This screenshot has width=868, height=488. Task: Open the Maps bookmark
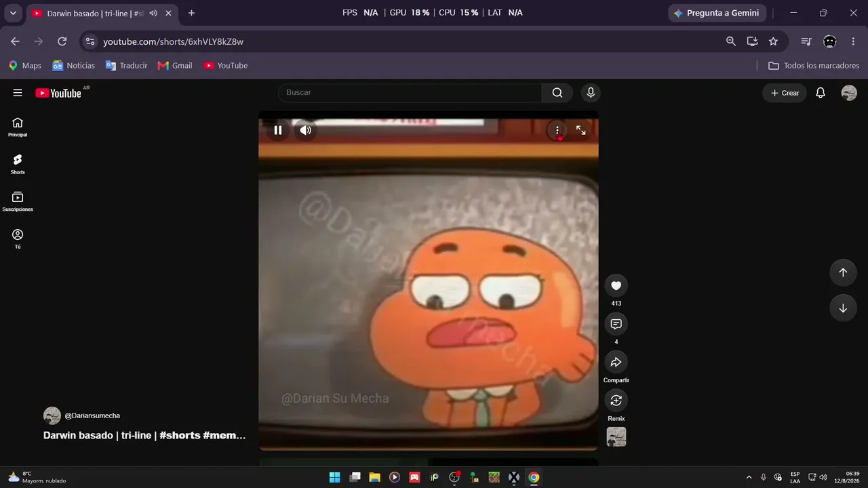click(25, 66)
